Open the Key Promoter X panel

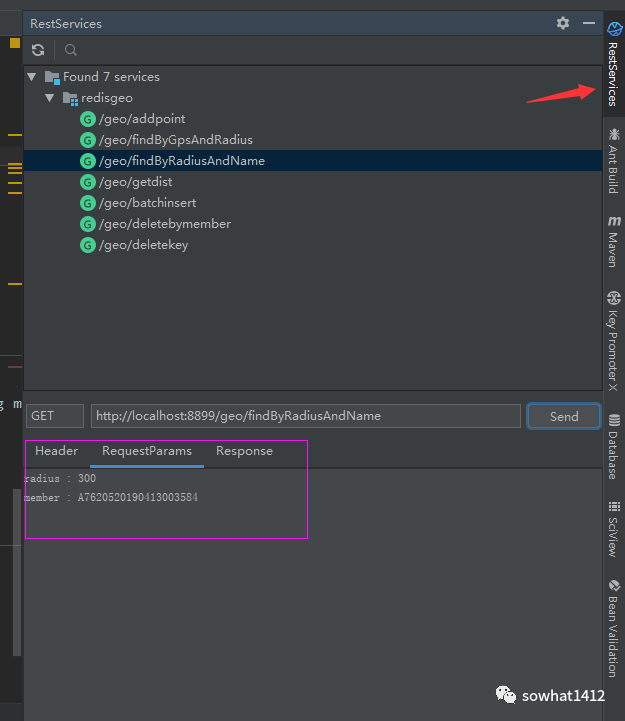coord(613,340)
